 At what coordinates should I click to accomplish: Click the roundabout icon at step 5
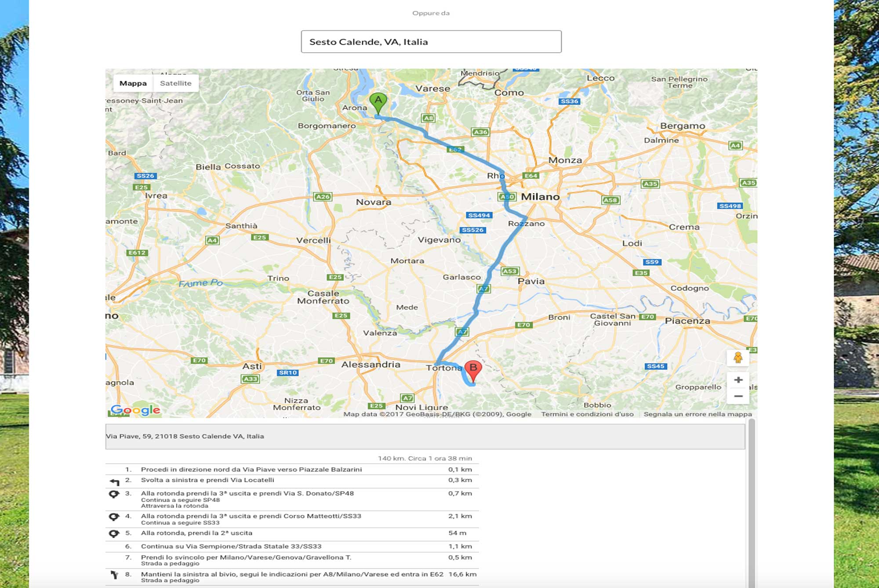[x=114, y=534]
